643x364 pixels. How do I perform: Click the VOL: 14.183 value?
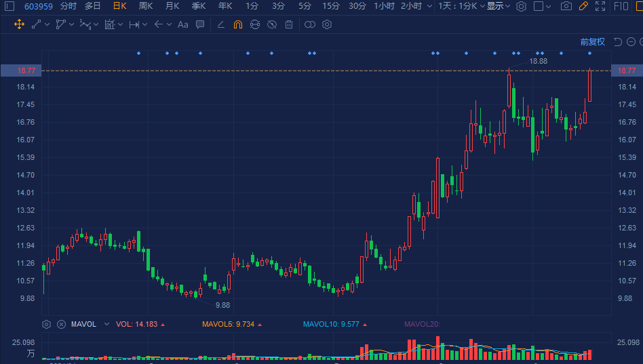pos(136,324)
